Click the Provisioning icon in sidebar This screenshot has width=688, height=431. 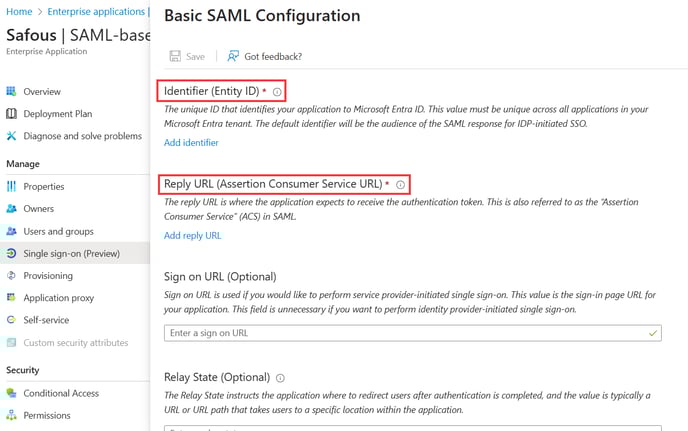click(x=12, y=275)
